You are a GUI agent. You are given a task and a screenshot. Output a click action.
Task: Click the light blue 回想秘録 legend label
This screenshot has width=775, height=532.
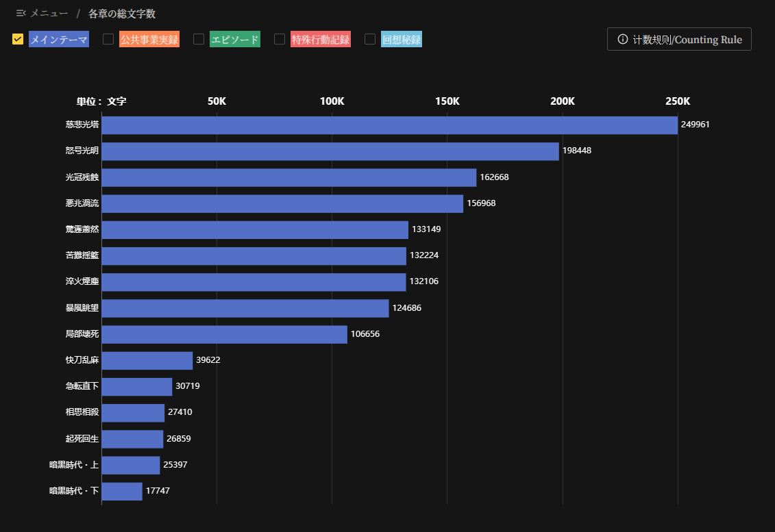[x=402, y=40]
